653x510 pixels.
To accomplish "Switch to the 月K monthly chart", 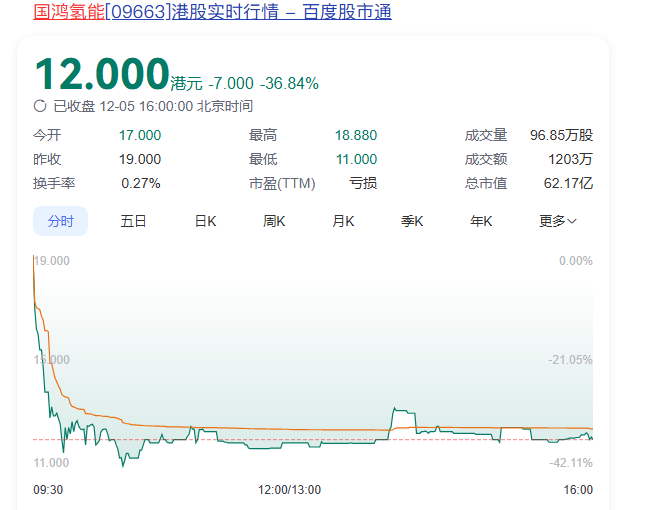I will pyautogui.click(x=343, y=221).
